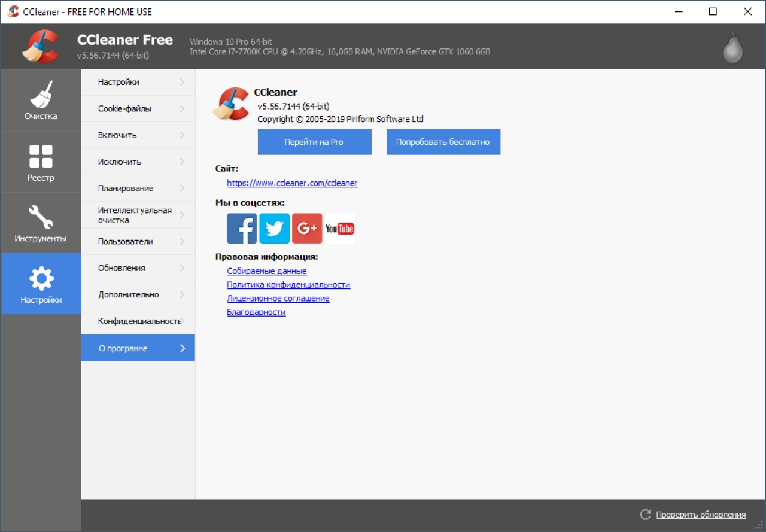The height and width of the screenshot is (532, 766).
Task: Click the v5.56.7144 version text in About
Action: [x=293, y=106]
